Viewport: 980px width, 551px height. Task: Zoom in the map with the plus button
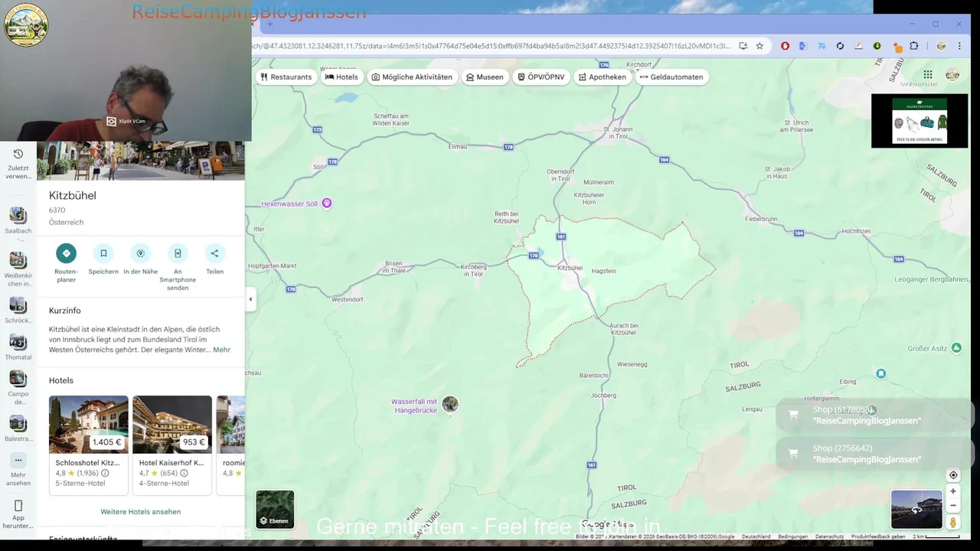click(x=953, y=491)
